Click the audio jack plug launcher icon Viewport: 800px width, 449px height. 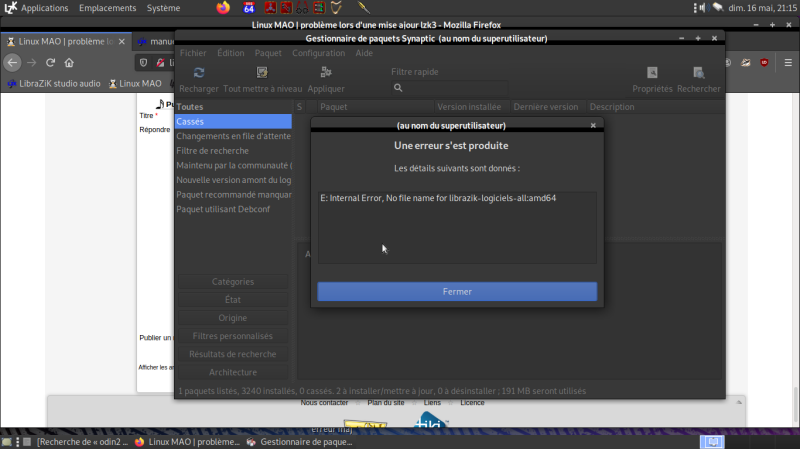pyautogui.click(x=363, y=8)
